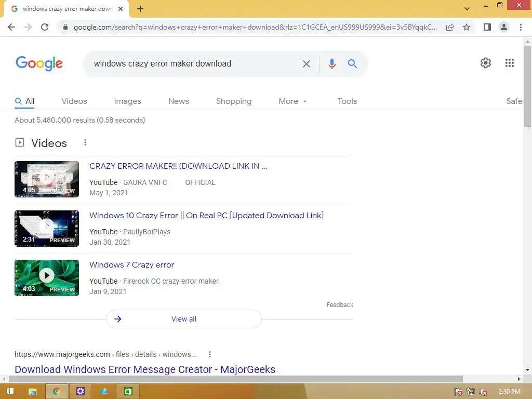
Task: Click the browser forward arrow
Action: [x=28, y=27]
